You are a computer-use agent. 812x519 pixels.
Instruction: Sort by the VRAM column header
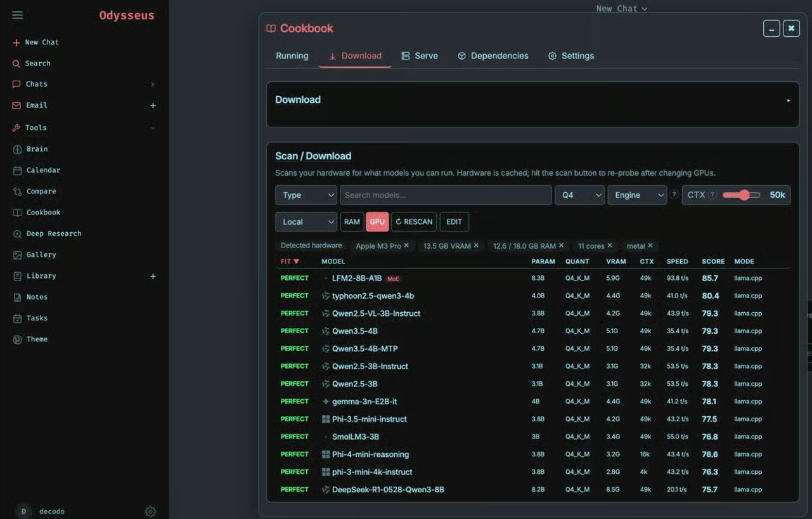616,261
